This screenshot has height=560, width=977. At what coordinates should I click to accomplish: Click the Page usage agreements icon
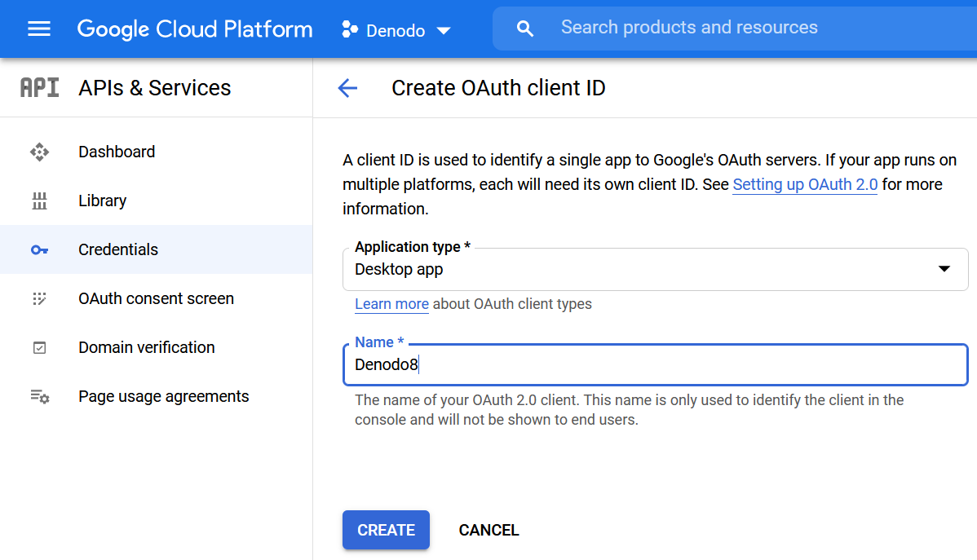click(x=40, y=396)
